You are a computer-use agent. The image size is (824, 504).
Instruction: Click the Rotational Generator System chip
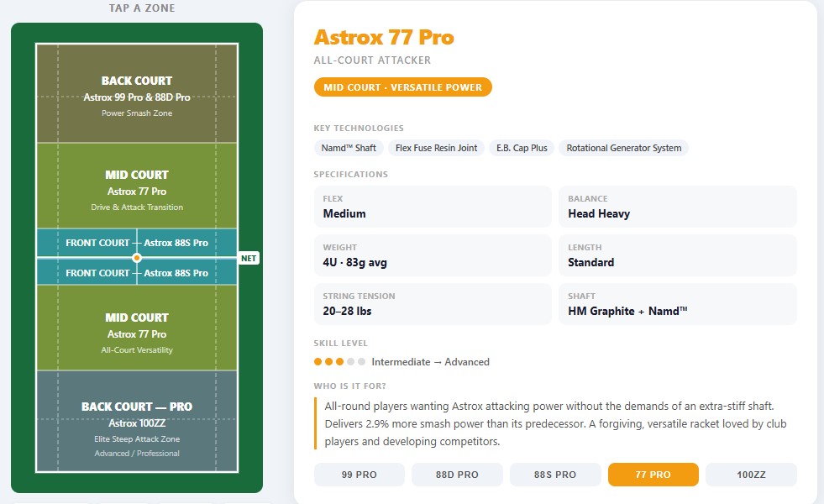(624, 148)
